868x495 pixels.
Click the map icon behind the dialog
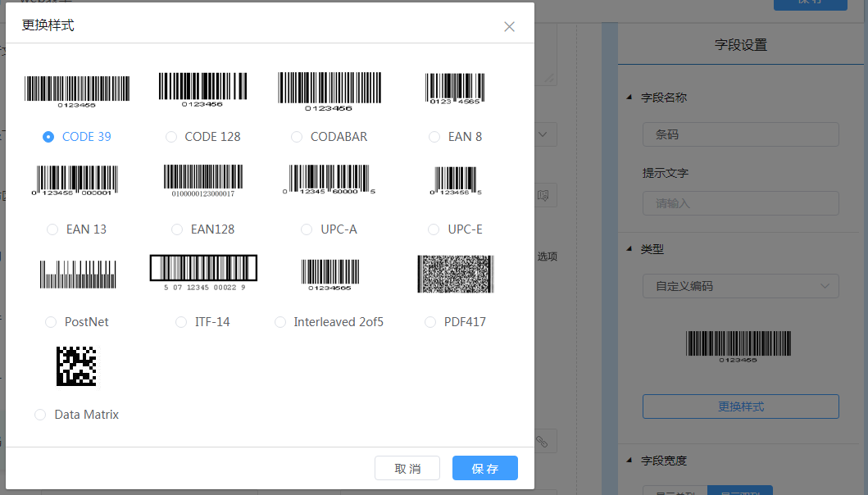543,195
